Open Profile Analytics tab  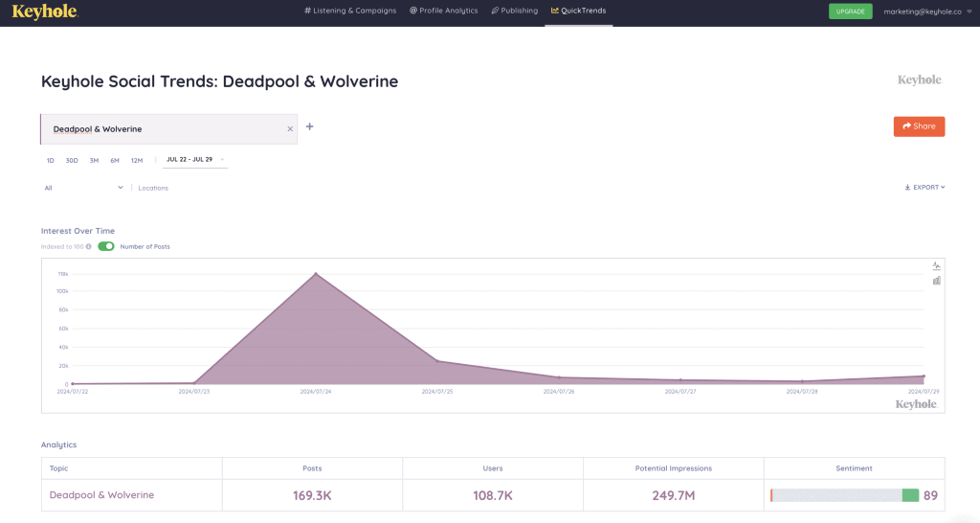pos(444,11)
